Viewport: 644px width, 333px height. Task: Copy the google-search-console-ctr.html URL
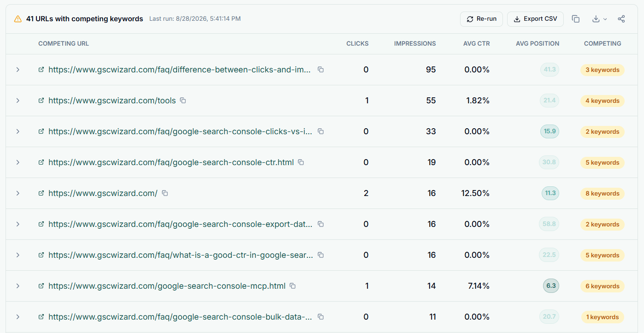[x=301, y=162]
